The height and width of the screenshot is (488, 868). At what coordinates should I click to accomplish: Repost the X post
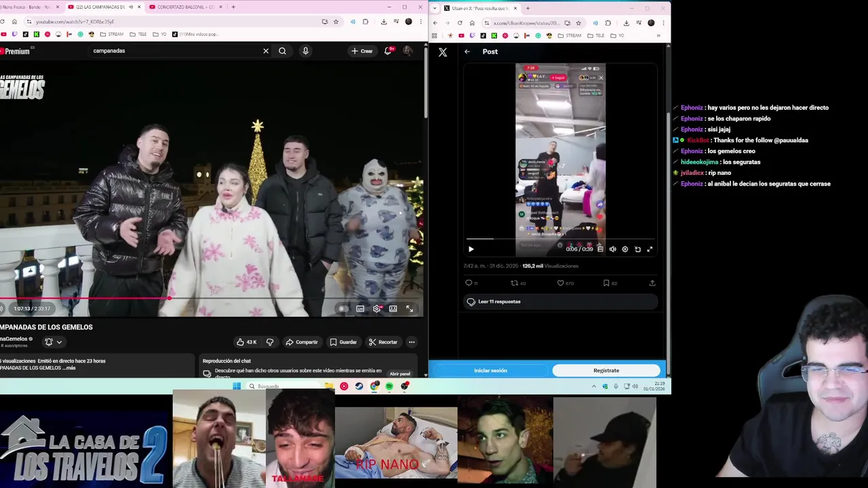point(514,283)
